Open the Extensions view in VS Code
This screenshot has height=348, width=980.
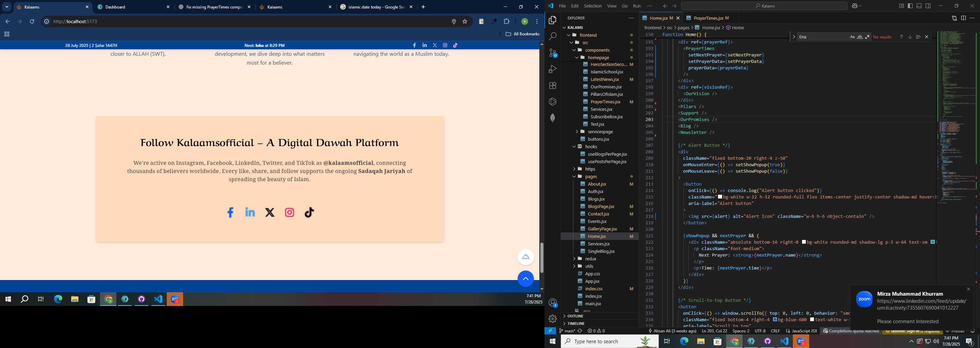coord(552,86)
